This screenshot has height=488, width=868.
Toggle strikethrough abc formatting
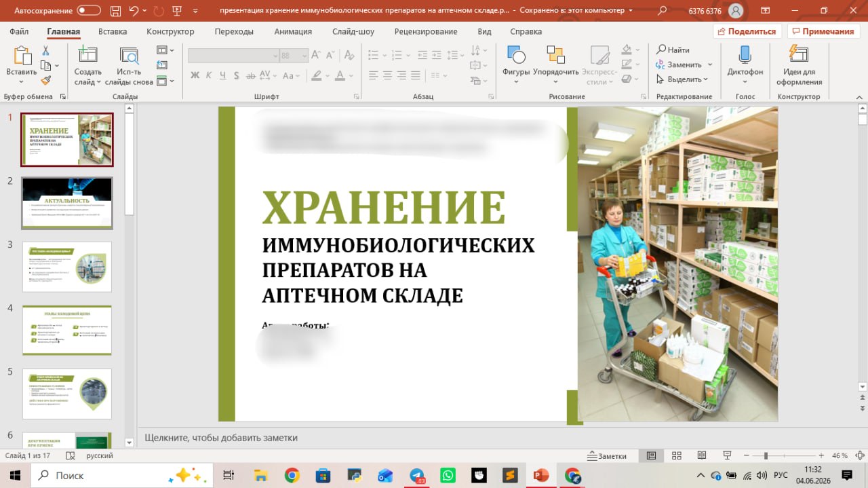pyautogui.click(x=250, y=75)
